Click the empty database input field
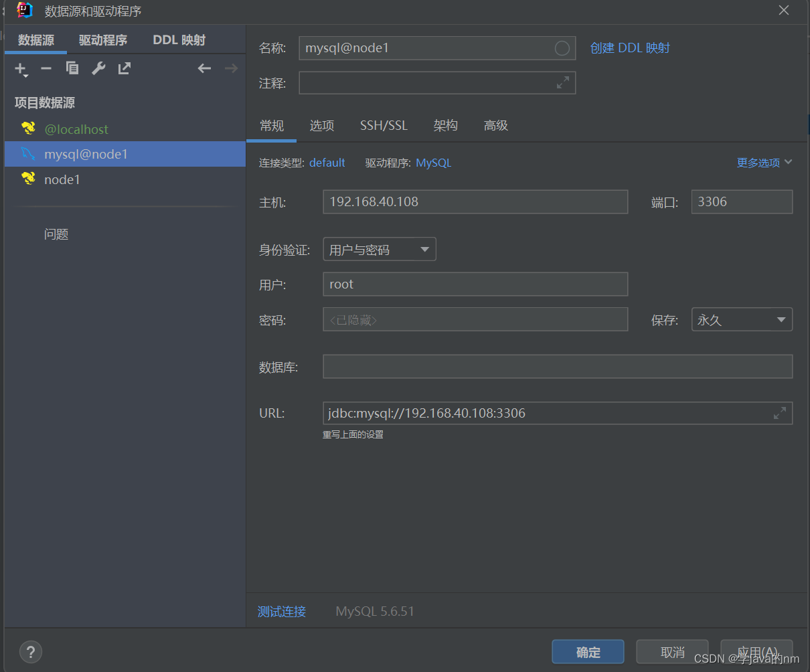 coord(558,367)
